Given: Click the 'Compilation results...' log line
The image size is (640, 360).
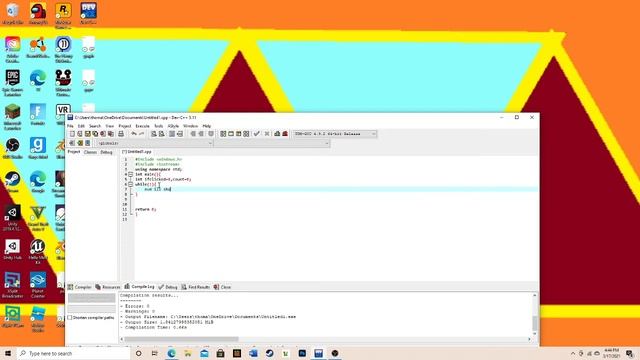Looking at the screenshot, I should [149, 295].
